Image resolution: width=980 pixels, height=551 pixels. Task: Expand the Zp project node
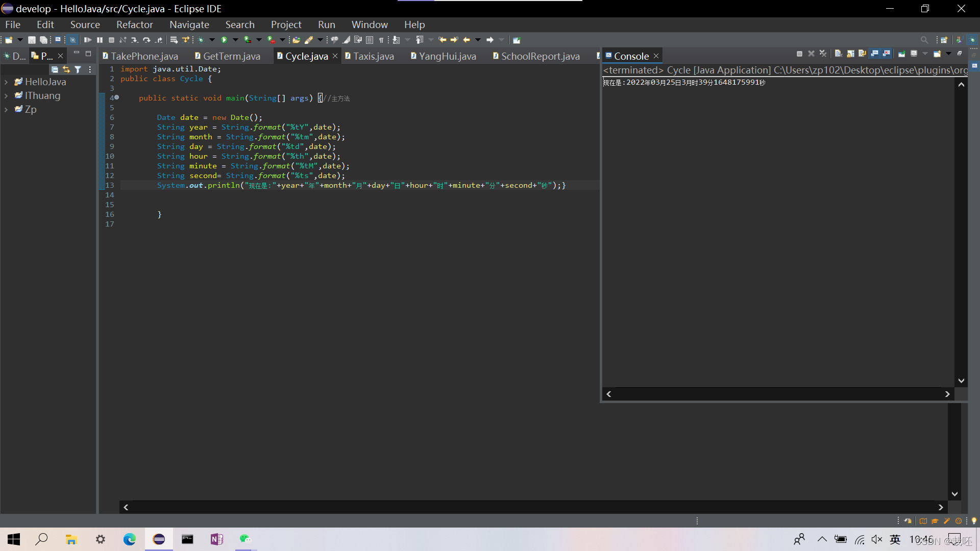[x=6, y=109]
